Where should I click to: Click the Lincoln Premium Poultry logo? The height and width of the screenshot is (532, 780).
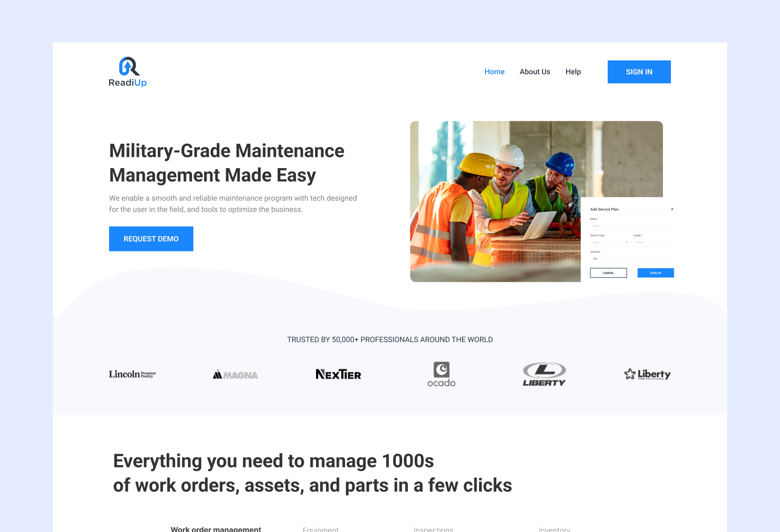click(132, 374)
